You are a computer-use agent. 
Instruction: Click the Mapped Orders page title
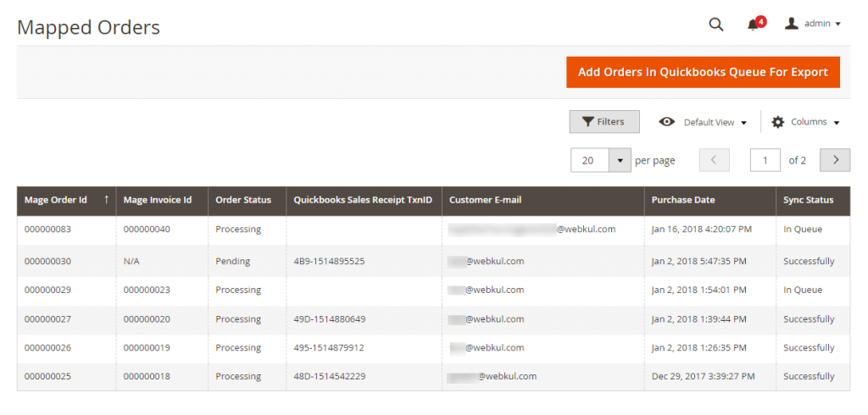tap(88, 27)
